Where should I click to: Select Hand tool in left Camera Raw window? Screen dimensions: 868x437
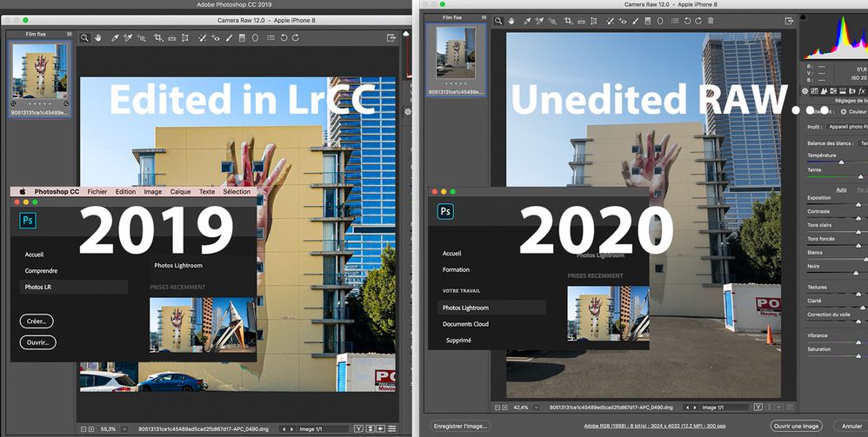coord(98,38)
